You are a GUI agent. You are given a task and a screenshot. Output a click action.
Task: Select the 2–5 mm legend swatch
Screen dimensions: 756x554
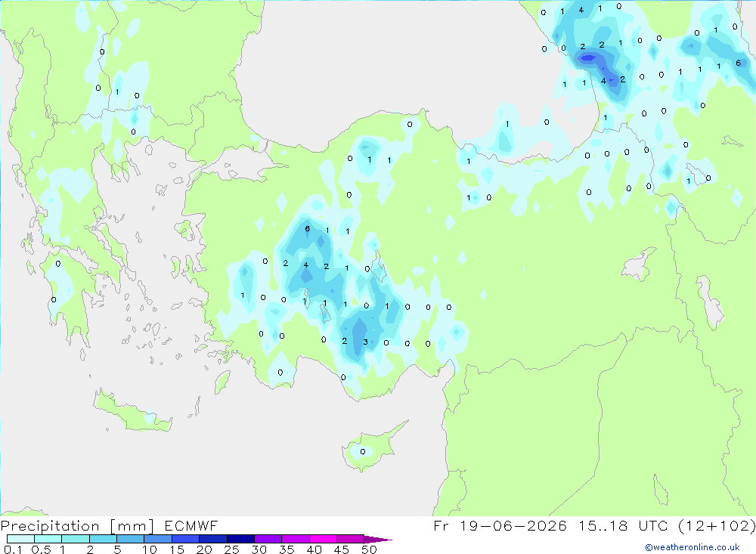[103, 539]
